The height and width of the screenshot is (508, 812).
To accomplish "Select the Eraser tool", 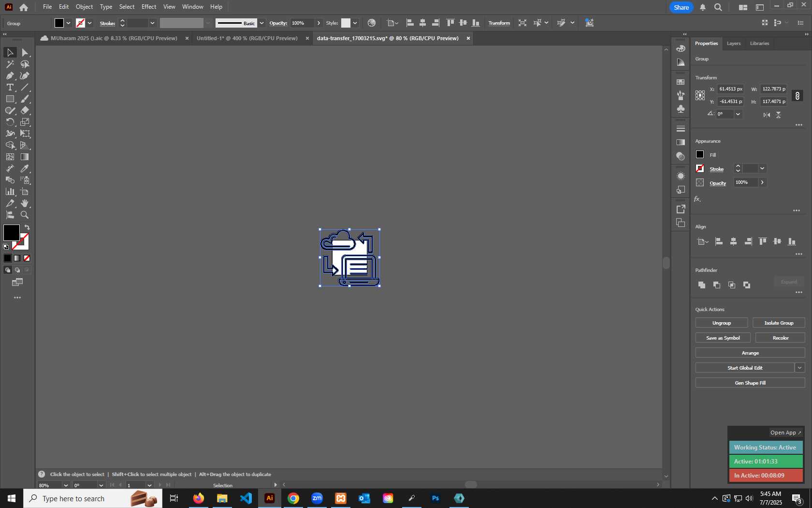I will tap(25, 110).
